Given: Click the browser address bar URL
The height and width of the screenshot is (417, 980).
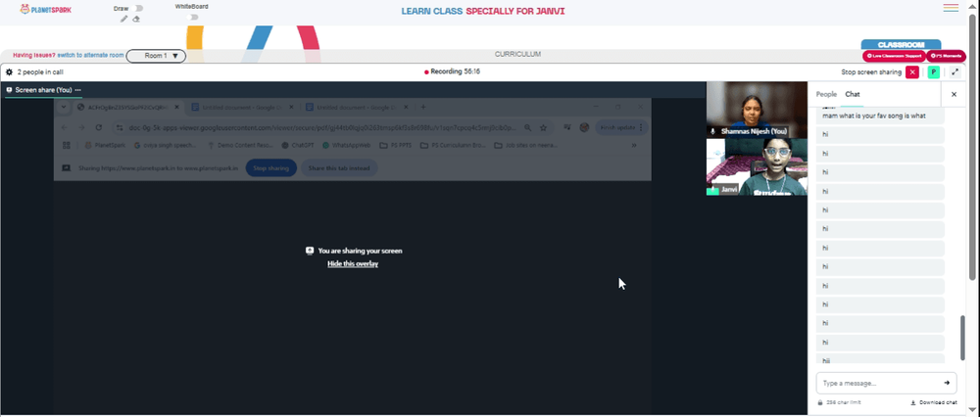Looking at the screenshot, I should [322, 127].
